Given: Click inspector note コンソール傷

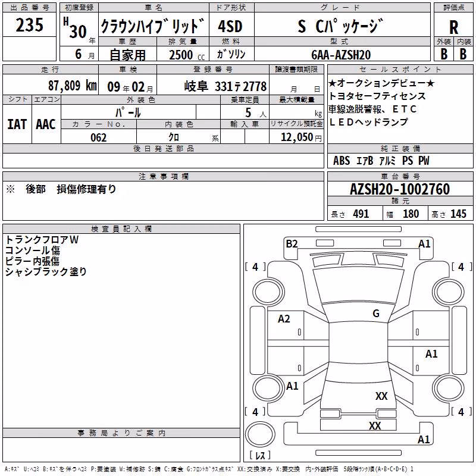Looking at the screenshot, I should pos(33,250).
